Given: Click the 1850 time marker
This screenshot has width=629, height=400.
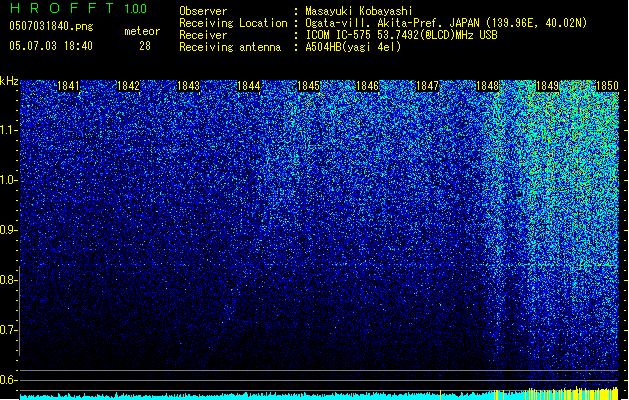Looking at the screenshot, I should click(607, 86).
